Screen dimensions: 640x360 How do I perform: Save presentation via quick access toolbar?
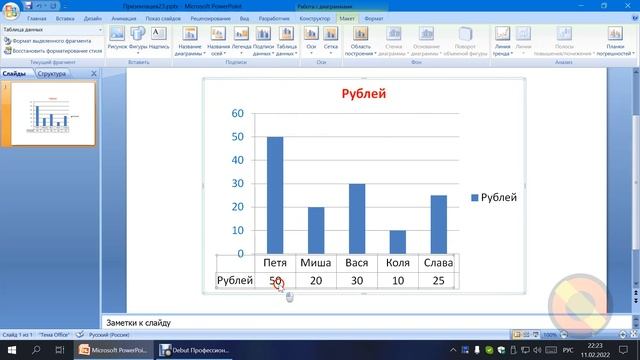point(29,6)
